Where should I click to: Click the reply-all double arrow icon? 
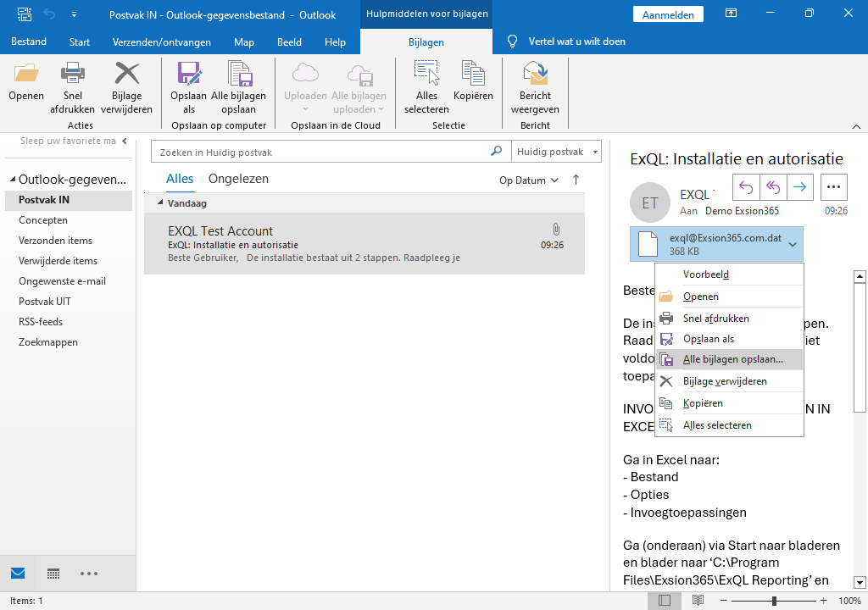[x=773, y=187]
